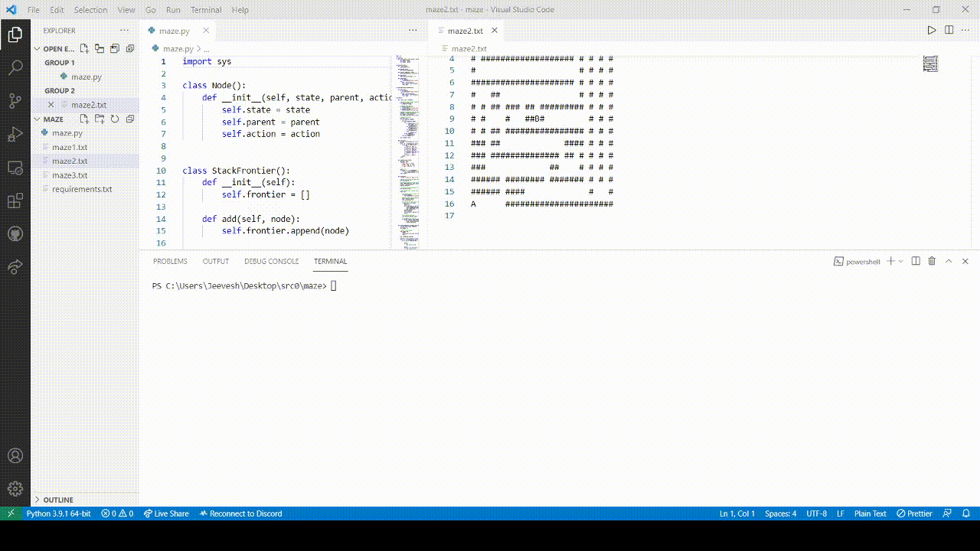Click Save All in Open Editors header
This screenshot has width=980, height=551.
[115, 48]
